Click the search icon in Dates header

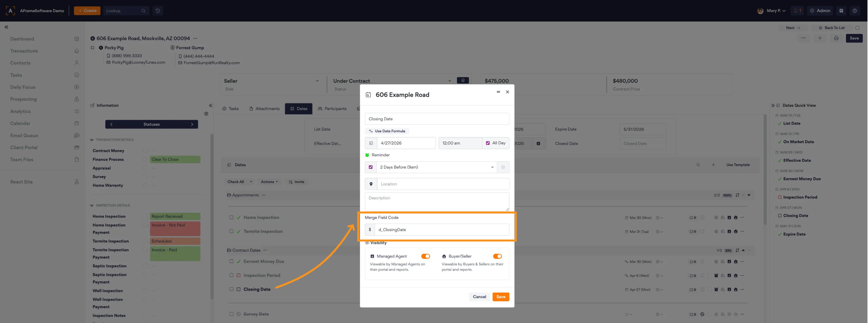pyautogui.click(x=698, y=165)
